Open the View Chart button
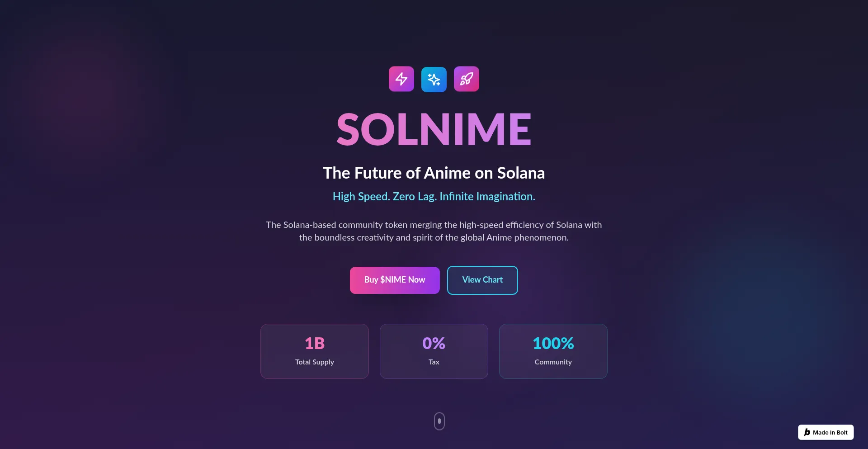The width and height of the screenshot is (868, 449). pyautogui.click(x=482, y=280)
